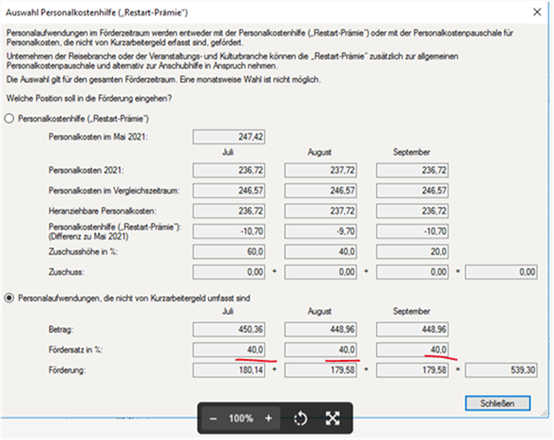Click the Förderung August field 179,58
Image resolution: width=554 pixels, height=440 pixels.
tap(320, 370)
